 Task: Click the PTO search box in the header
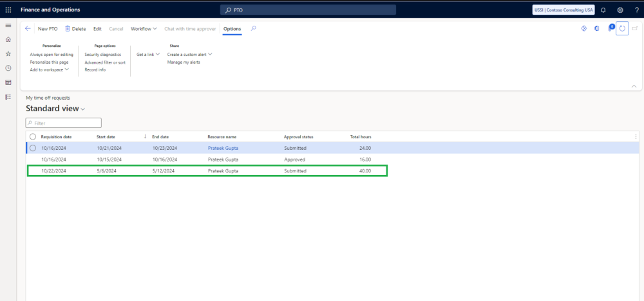click(308, 10)
